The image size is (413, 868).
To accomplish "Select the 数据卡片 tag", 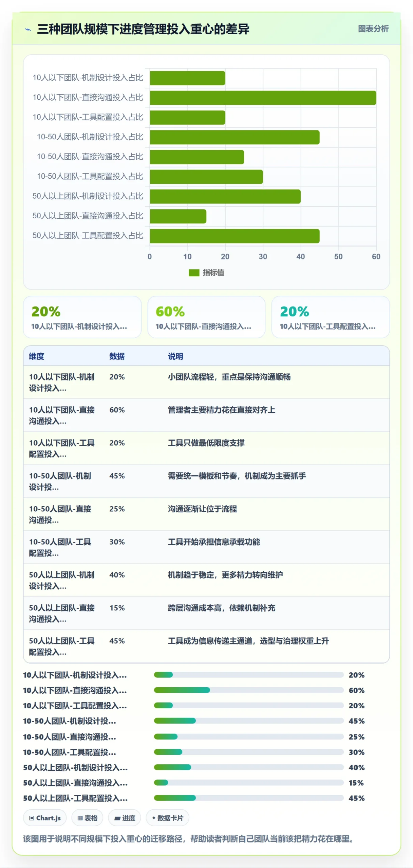I will click(x=167, y=818).
